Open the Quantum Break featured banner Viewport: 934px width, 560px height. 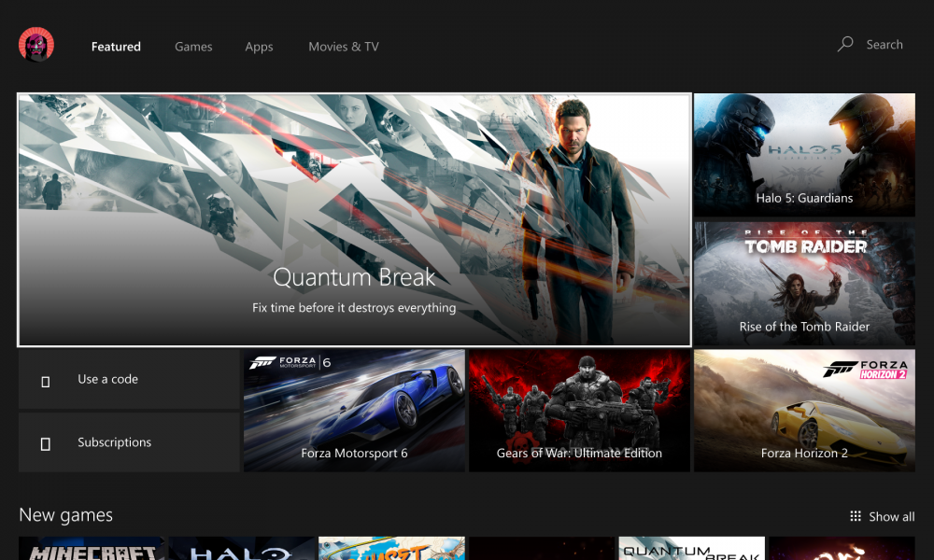pyautogui.click(x=354, y=219)
